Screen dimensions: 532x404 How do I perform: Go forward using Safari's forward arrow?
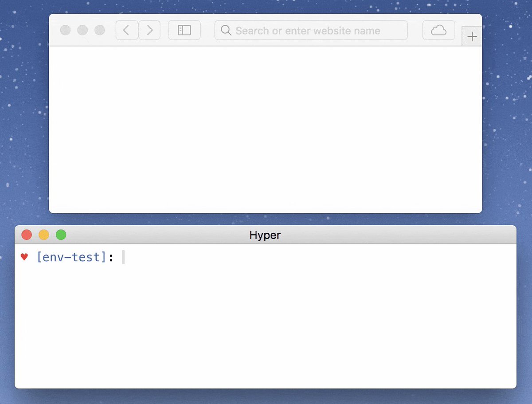pyautogui.click(x=149, y=30)
